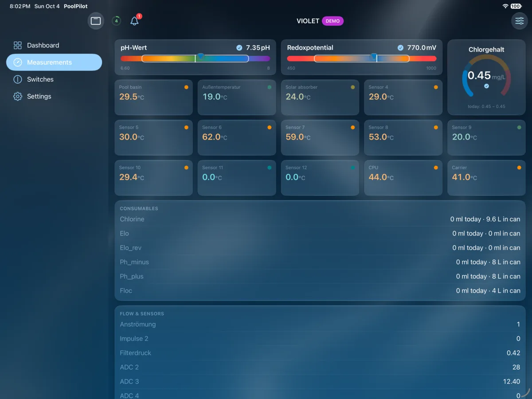
Task: Click the "today: 0.45 – 0.45" text
Action: pyautogui.click(x=486, y=106)
